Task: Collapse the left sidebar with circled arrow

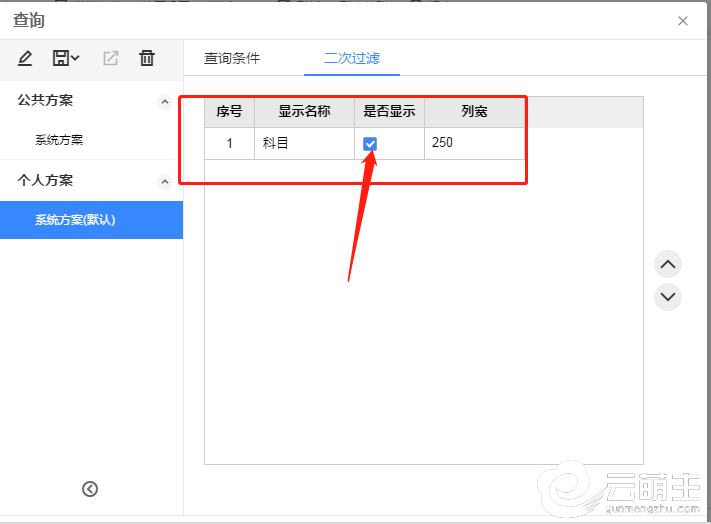Action: pos(90,489)
